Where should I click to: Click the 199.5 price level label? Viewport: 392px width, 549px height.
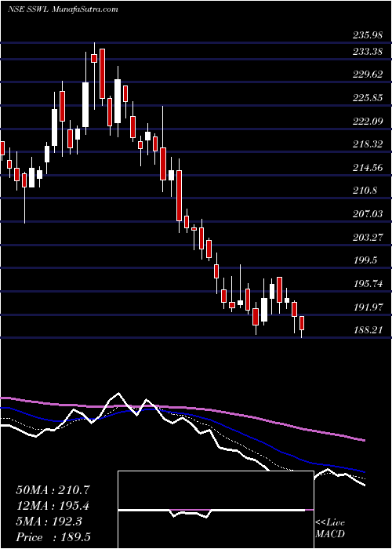pos(365,260)
